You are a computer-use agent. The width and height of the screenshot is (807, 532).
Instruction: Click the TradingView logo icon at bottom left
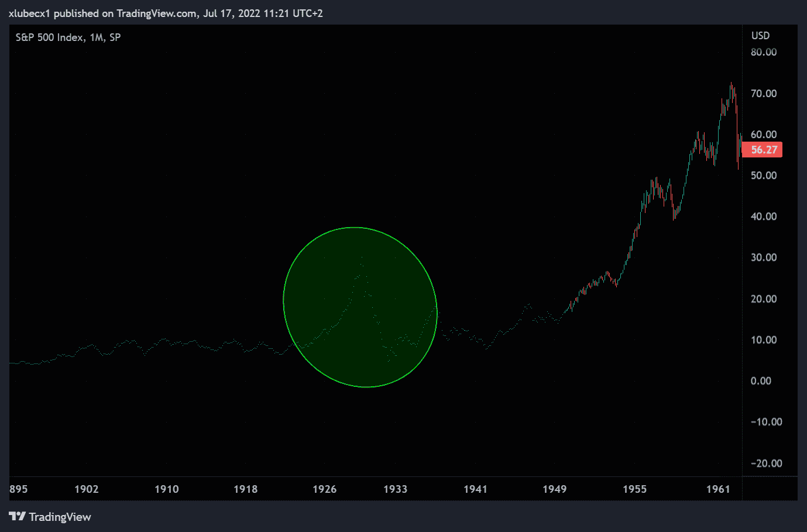tap(18, 516)
